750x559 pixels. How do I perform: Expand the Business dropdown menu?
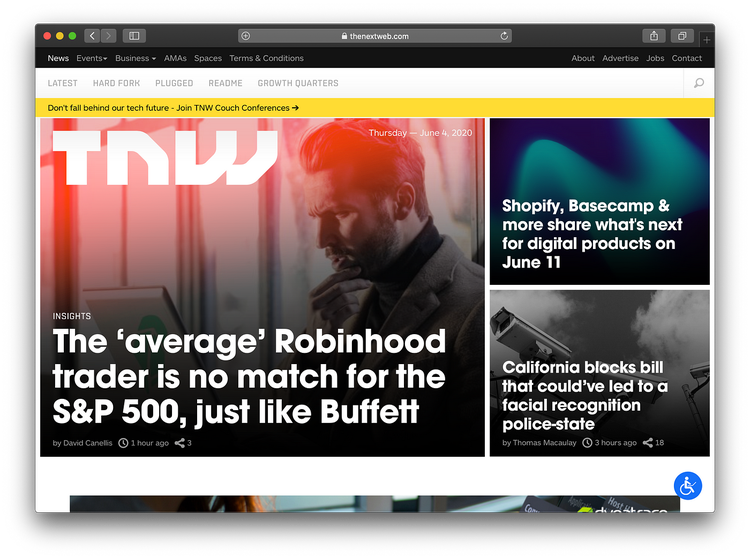click(x=135, y=58)
